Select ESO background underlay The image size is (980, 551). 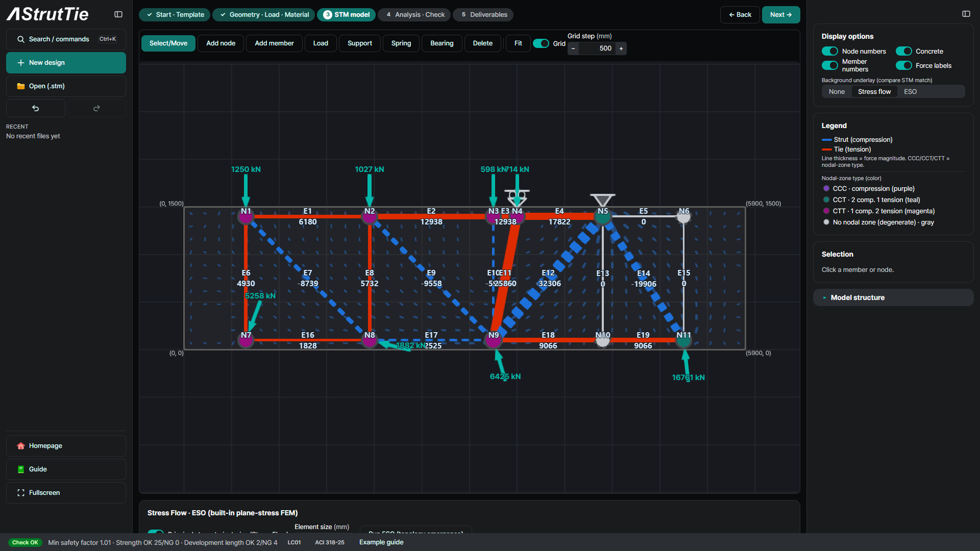(910, 92)
